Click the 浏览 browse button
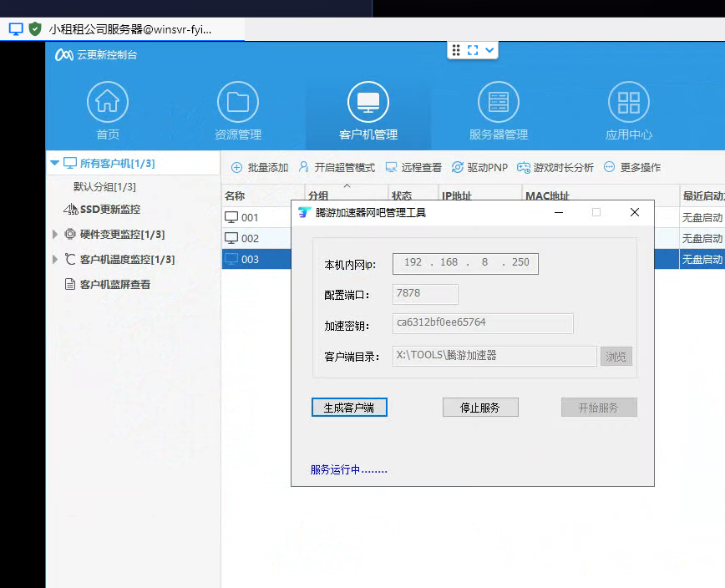This screenshot has width=725, height=588. tap(616, 357)
